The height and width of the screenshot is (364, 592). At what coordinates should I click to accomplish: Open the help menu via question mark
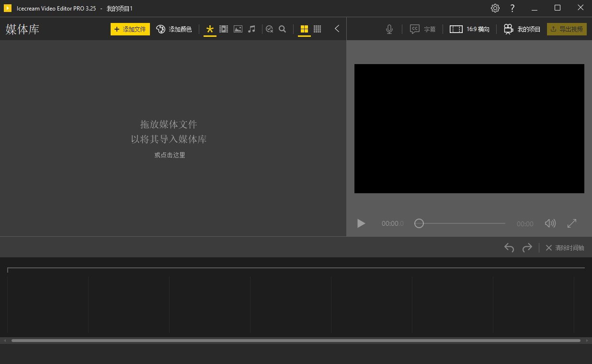(x=512, y=8)
